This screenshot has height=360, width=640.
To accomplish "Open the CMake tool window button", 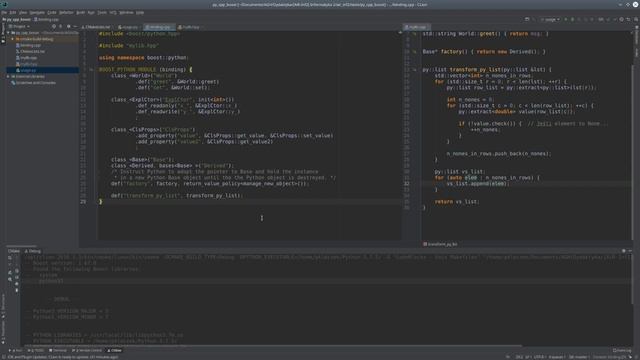I will pyautogui.click(x=114, y=351).
